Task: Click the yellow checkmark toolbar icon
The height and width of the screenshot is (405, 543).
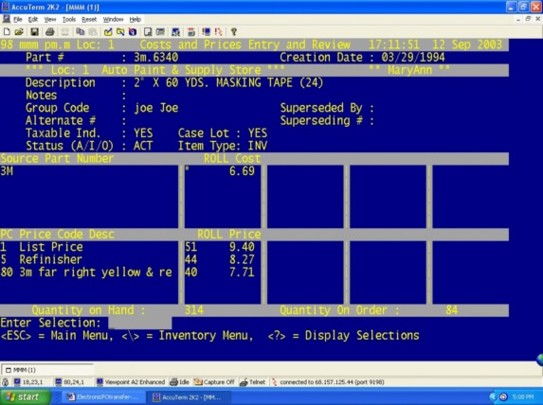Action: pyautogui.click(x=108, y=32)
